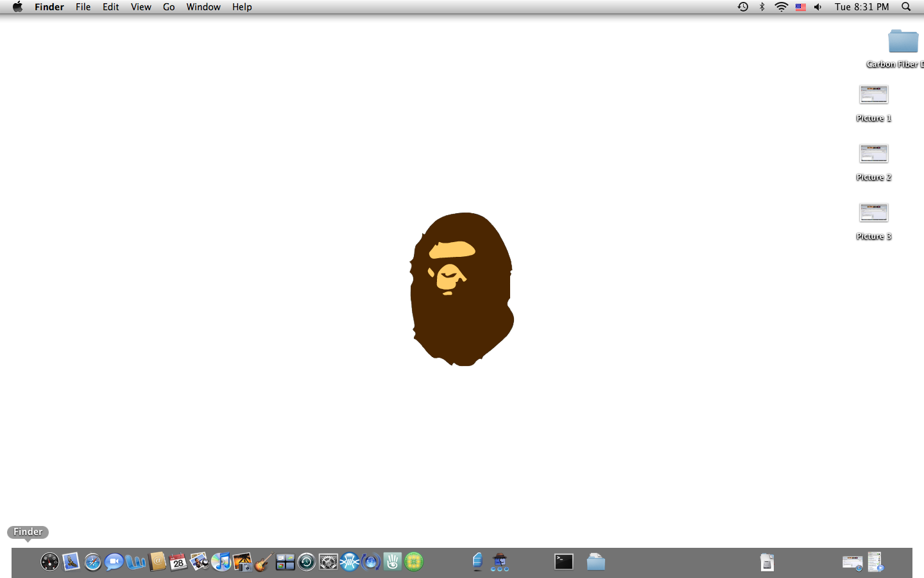This screenshot has width=924, height=578.
Task: Open the US flag input menu
Action: (x=800, y=7)
